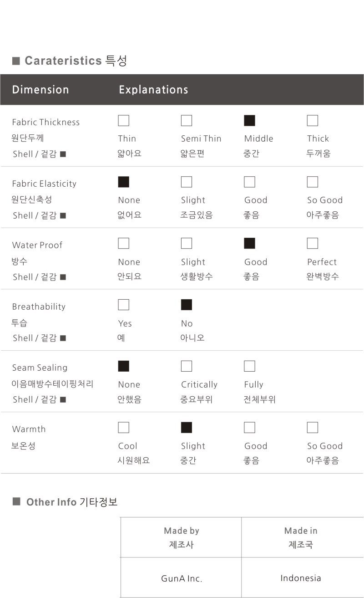Screen dimensions: 364x598
Task: Check So Good fabric elasticity box
Action: [x=313, y=182]
